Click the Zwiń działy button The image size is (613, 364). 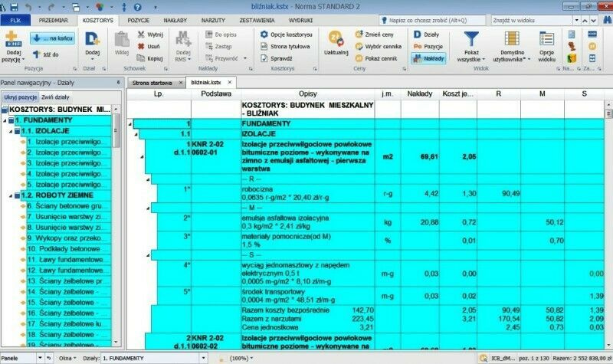tap(56, 97)
